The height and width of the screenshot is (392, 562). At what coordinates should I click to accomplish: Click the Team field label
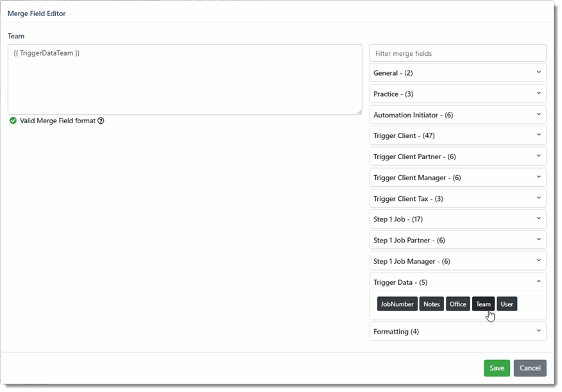click(16, 36)
